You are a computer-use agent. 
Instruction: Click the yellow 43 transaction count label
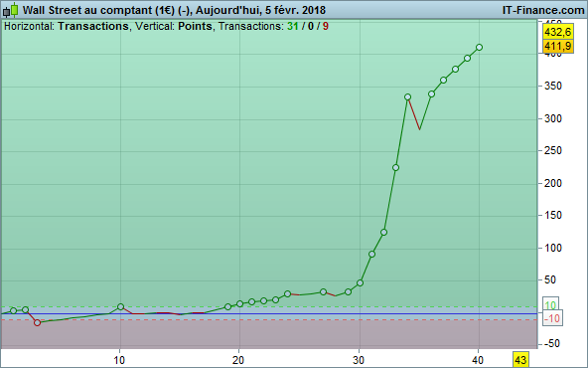pos(520,360)
